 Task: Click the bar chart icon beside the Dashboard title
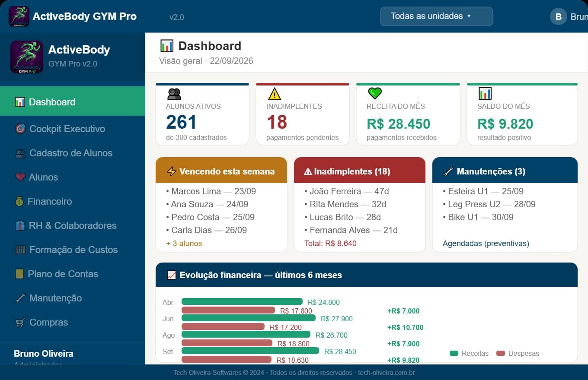pos(166,46)
